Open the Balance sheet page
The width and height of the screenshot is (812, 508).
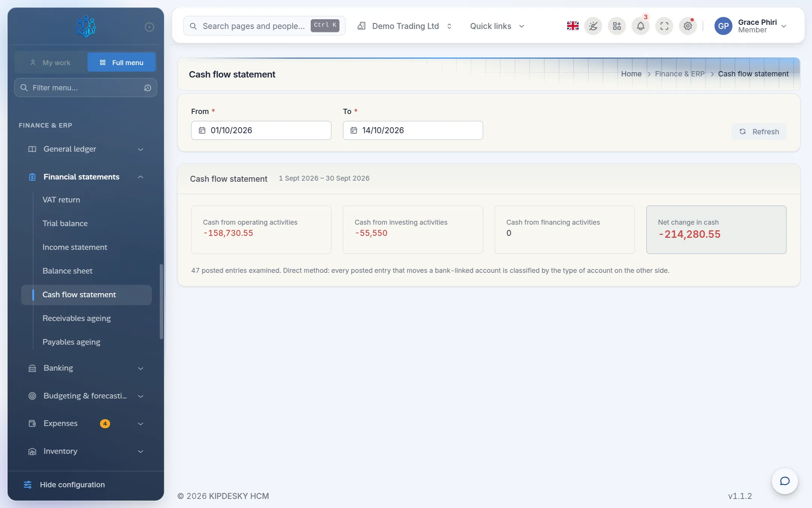(x=67, y=271)
